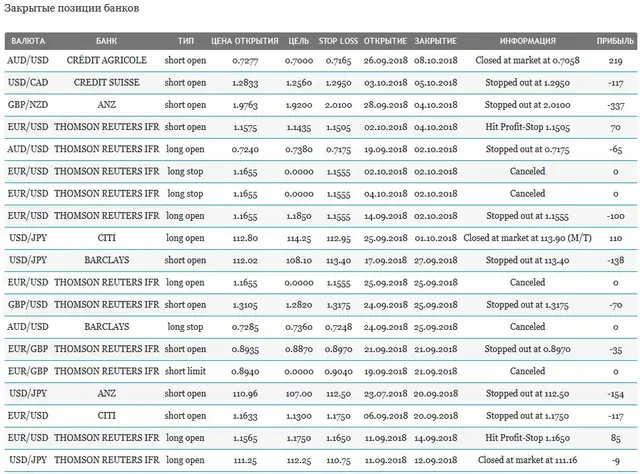Click 'Stopped out at 1.1555' cell
The height and width of the screenshot is (474, 640).
(x=527, y=216)
